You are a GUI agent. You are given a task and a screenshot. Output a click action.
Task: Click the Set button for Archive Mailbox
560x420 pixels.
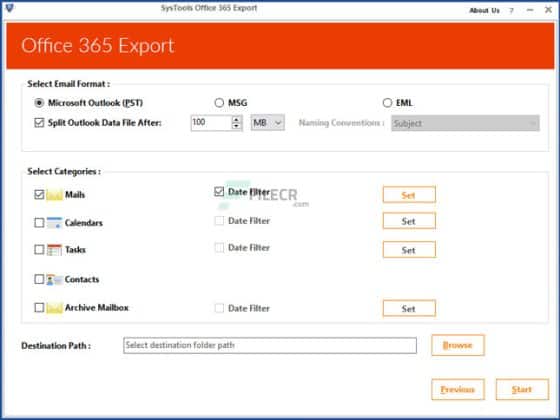click(409, 308)
